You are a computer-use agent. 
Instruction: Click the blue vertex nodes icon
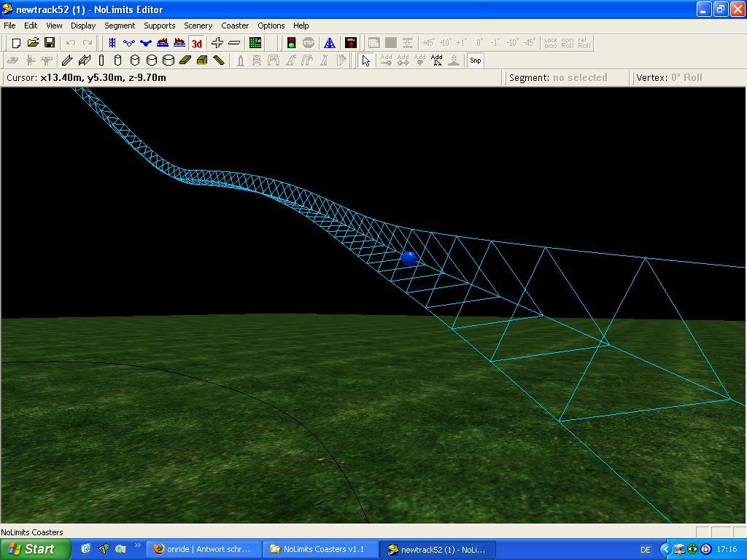pyautogui.click(x=129, y=43)
